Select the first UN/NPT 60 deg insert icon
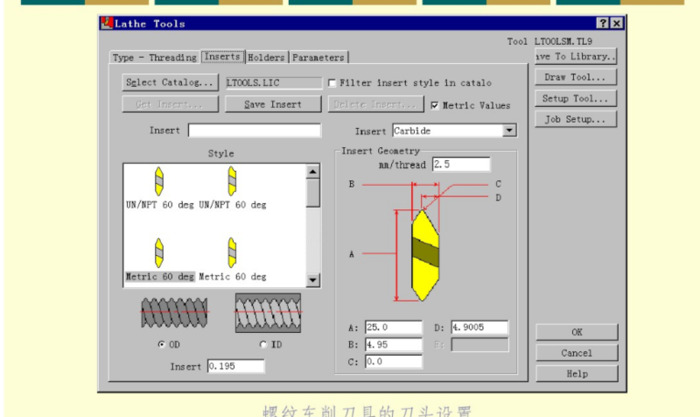Image resolution: width=700 pixels, height=417 pixels. pos(158,181)
